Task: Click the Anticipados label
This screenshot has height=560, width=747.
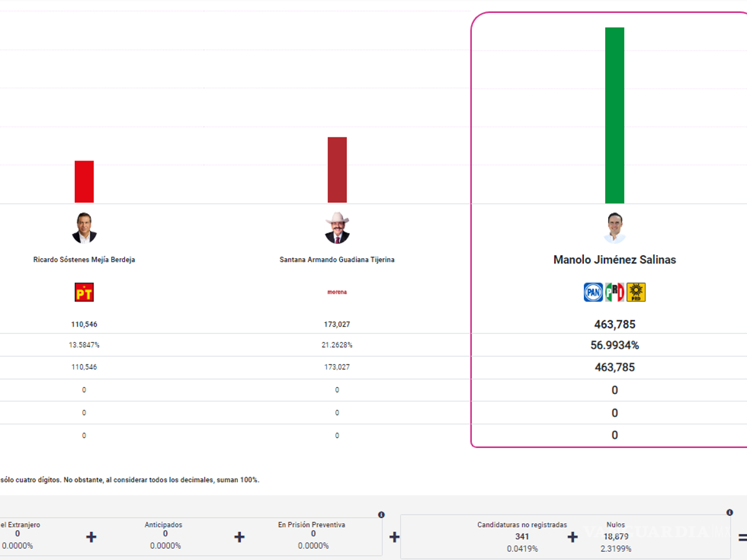Action: coord(165,525)
